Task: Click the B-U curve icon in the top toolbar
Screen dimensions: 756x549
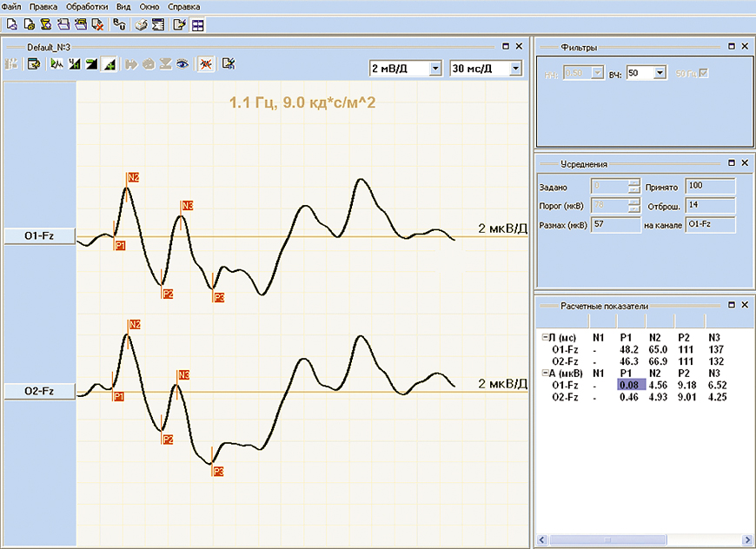Action: point(120,24)
